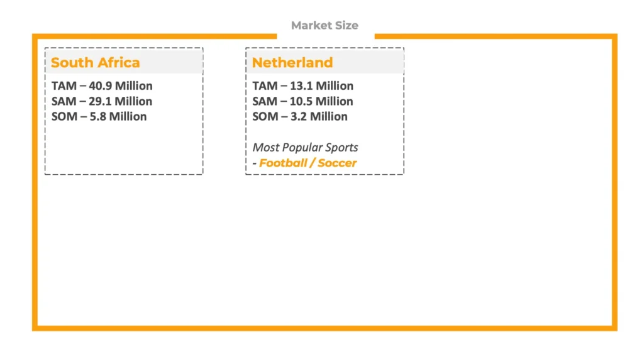Click Netherland's SOM 3.2 Million line
Image resolution: width=644 pixels, height=342 pixels.
pyautogui.click(x=300, y=116)
